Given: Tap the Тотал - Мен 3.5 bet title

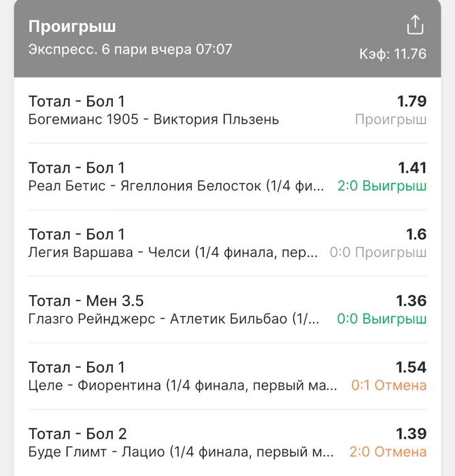Looking at the screenshot, I should pos(86,301).
